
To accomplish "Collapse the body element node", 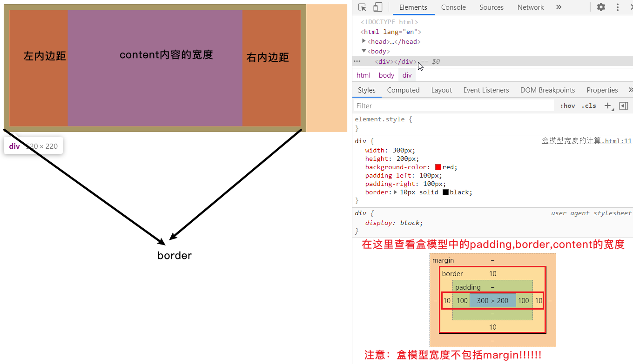I will pos(364,51).
